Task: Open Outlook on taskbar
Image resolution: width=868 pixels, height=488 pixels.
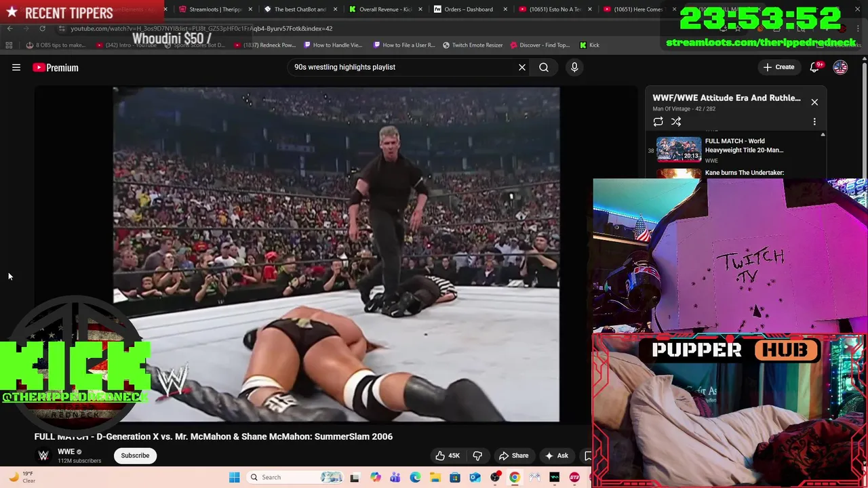Action: [475, 477]
